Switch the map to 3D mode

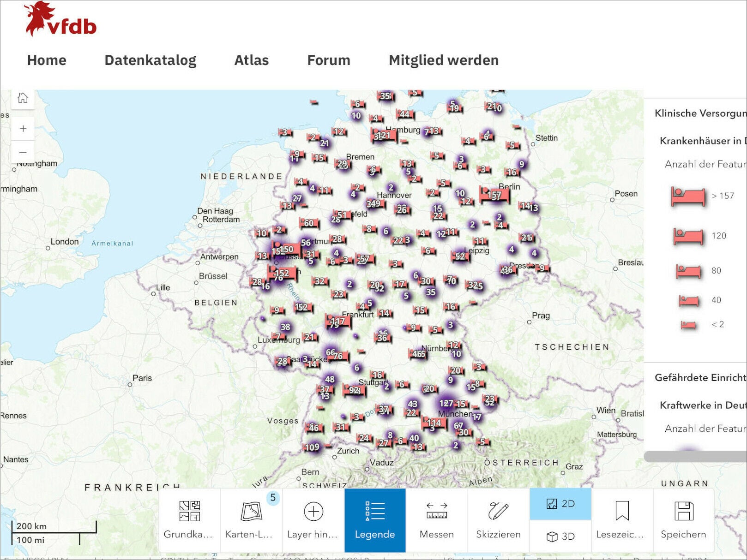pos(560,536)
